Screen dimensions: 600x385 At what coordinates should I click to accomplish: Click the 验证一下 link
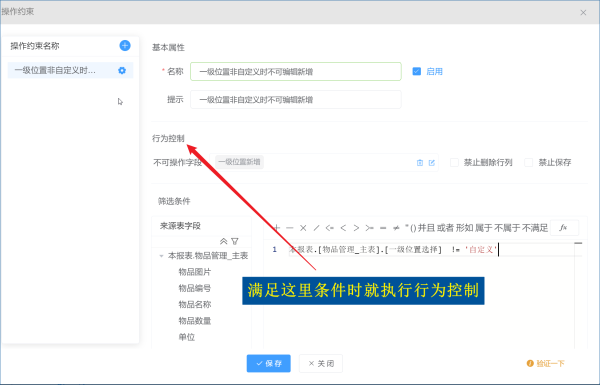tap(546, 364)
